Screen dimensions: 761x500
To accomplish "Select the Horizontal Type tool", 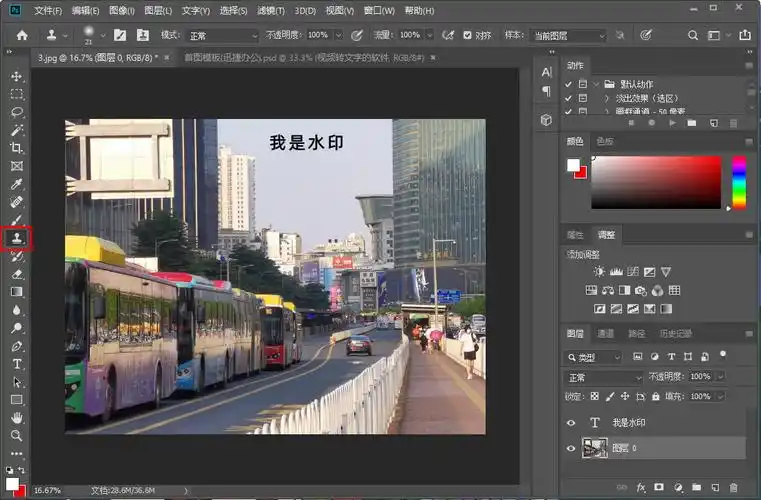I will coord(16,363).
